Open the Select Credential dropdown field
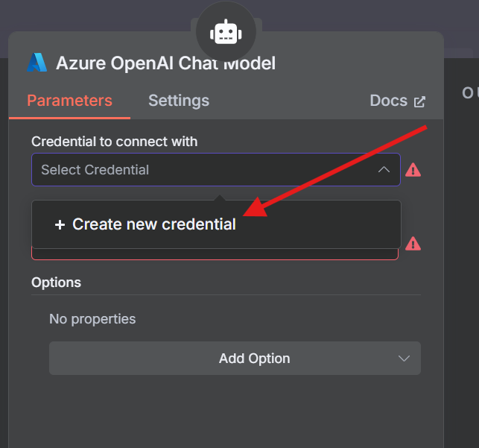This screenshot has width=479, height=448. click(209, 170)
